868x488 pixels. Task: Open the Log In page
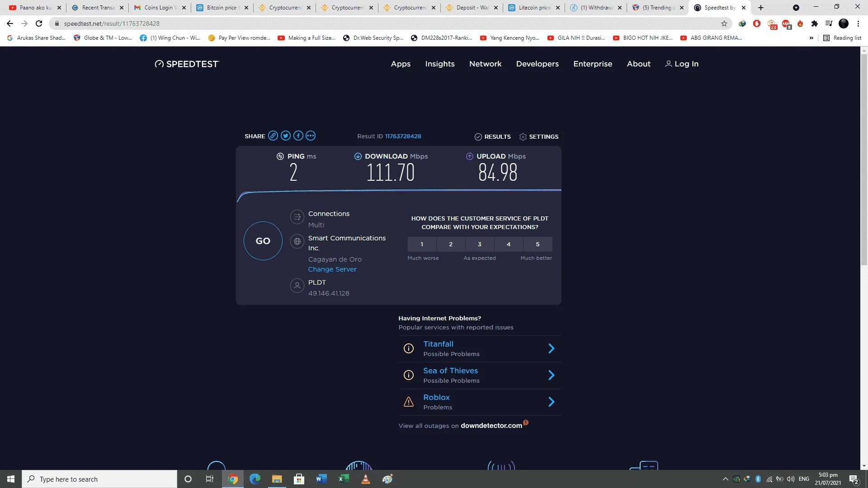click(x=682, y=64)
